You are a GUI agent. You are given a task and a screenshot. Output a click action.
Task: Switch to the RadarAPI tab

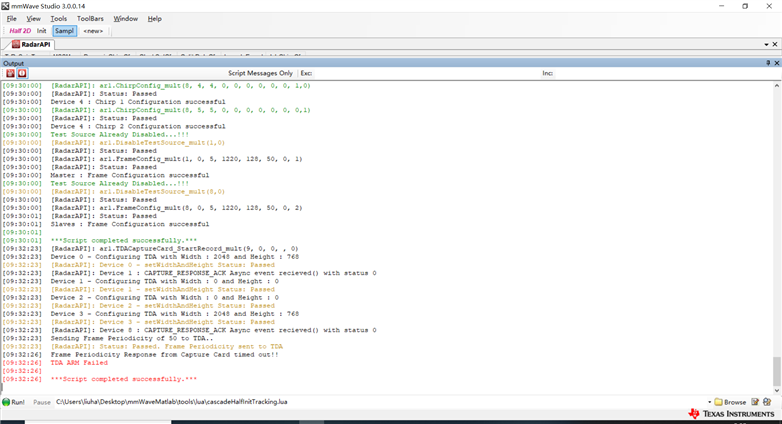(x=31, y=44)
